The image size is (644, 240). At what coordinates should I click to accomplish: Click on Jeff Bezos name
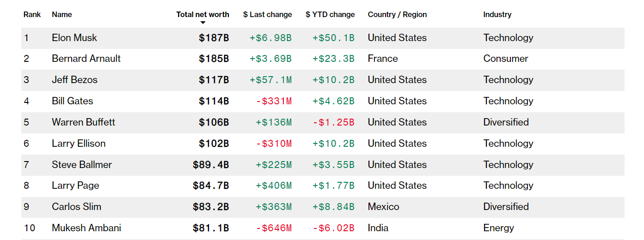click(74, 80)
